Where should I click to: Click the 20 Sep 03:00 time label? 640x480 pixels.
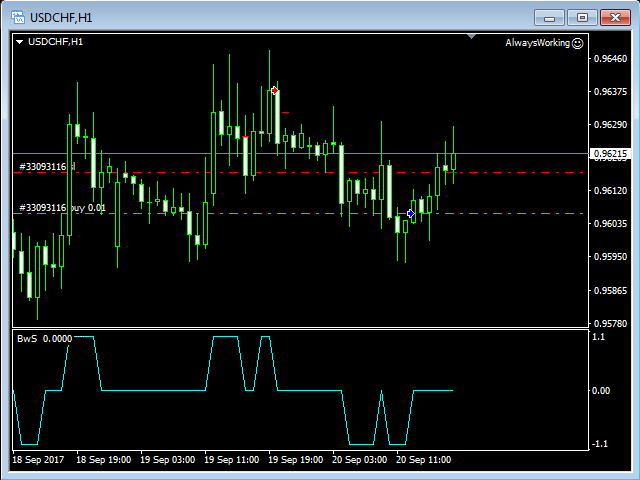tap(360, 460)
